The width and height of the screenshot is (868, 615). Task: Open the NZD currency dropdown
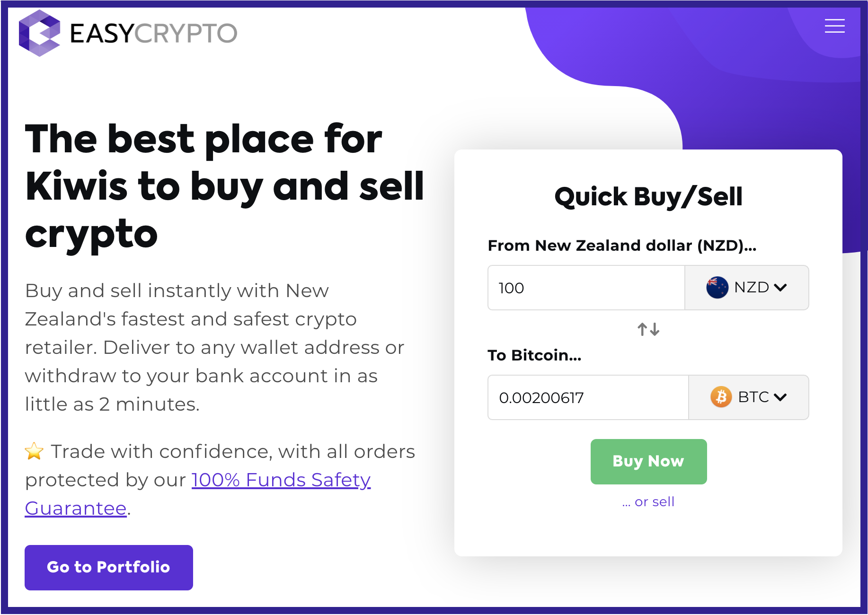click(746, 287)
